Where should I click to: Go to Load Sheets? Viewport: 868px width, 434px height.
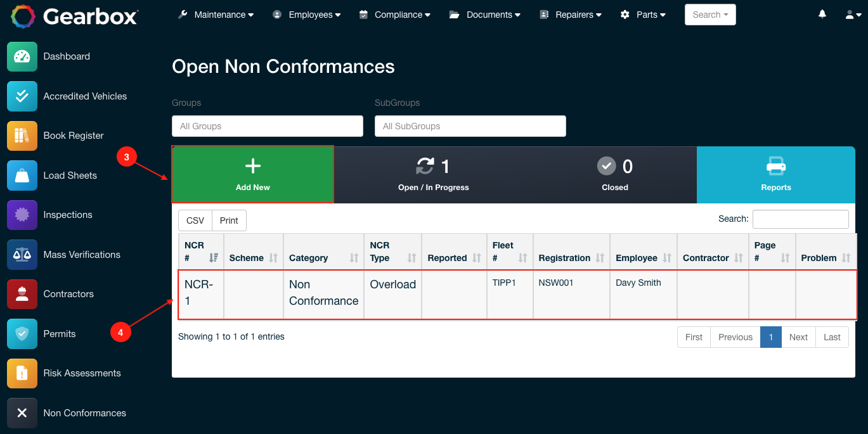70,175
